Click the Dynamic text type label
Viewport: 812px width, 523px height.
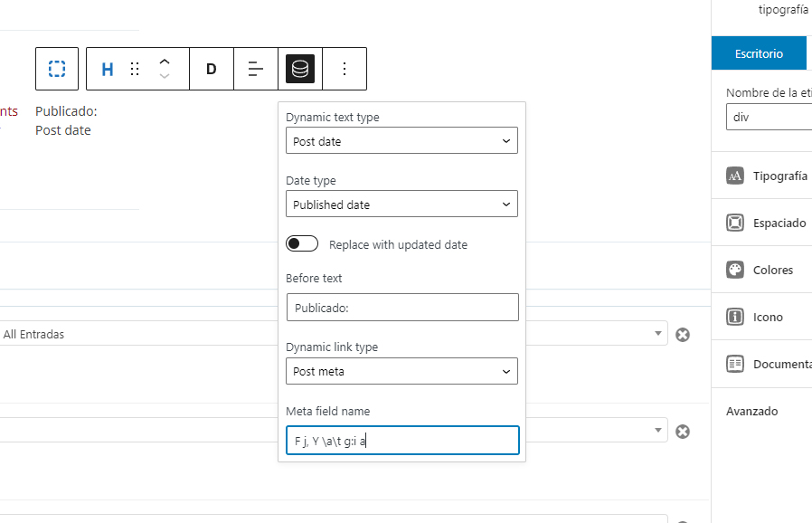coord(333,117)
